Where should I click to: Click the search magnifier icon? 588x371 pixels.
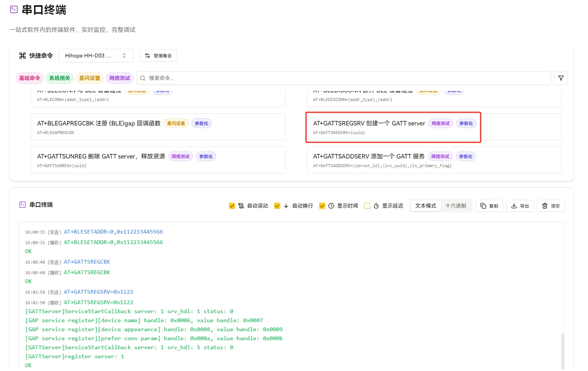pyautogui.click(x=143, y=78)
